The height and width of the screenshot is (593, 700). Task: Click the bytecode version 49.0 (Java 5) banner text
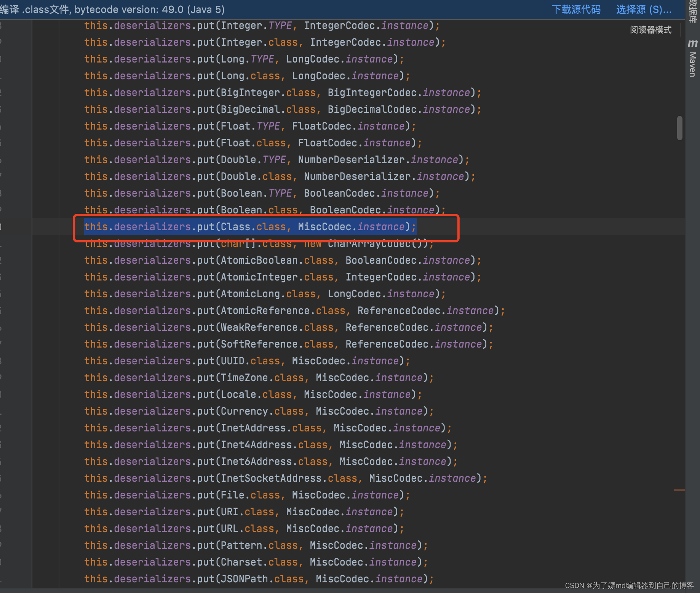[x=150, y=10]
